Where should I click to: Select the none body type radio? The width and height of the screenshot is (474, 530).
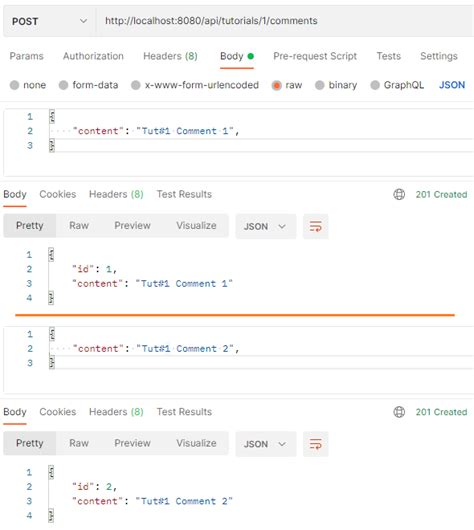click(x=15, y=85)
